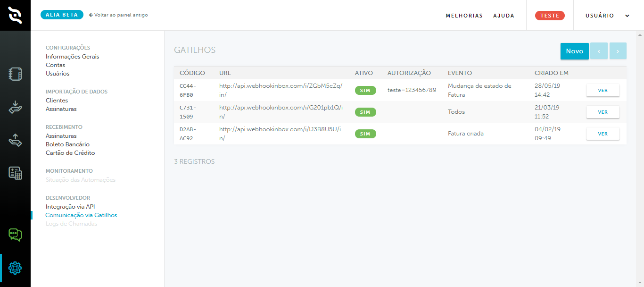
Task: Click the AUTORIZAÇÃO column header
Action: [409, 73]
